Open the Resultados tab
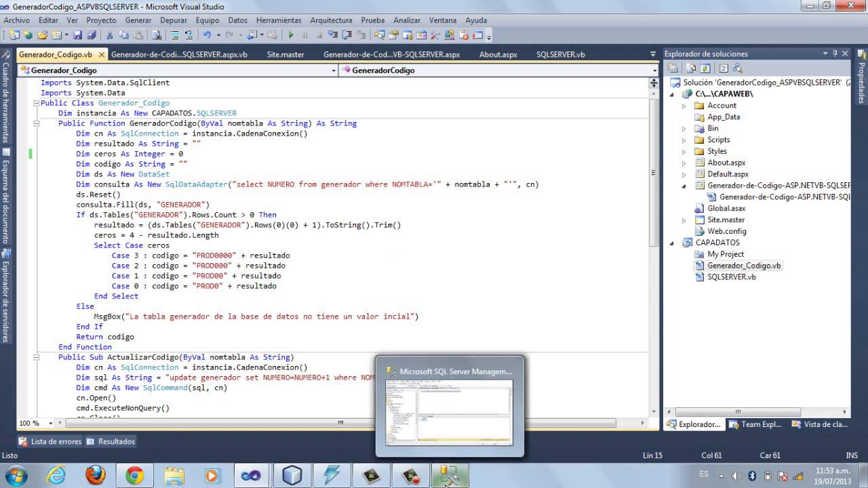 [x=110, y=441]
